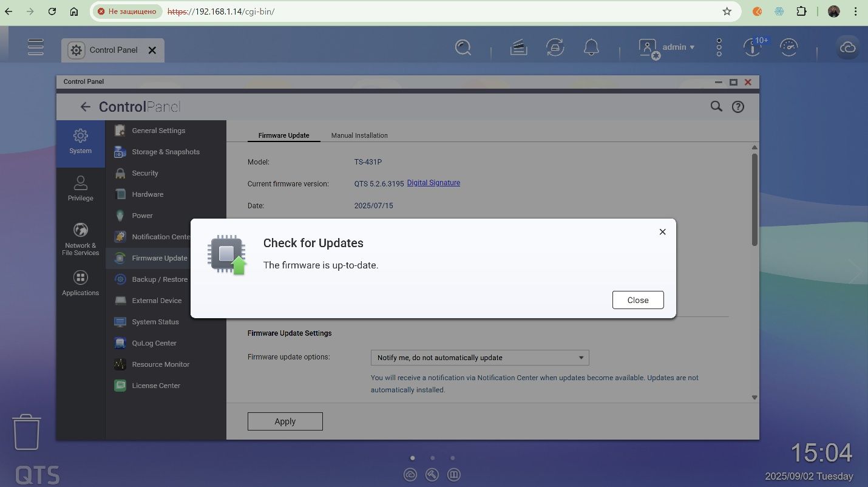
Task: Open the QTS search magnifier in top bar
Action: pyautogui.click(x=463, y=47)
